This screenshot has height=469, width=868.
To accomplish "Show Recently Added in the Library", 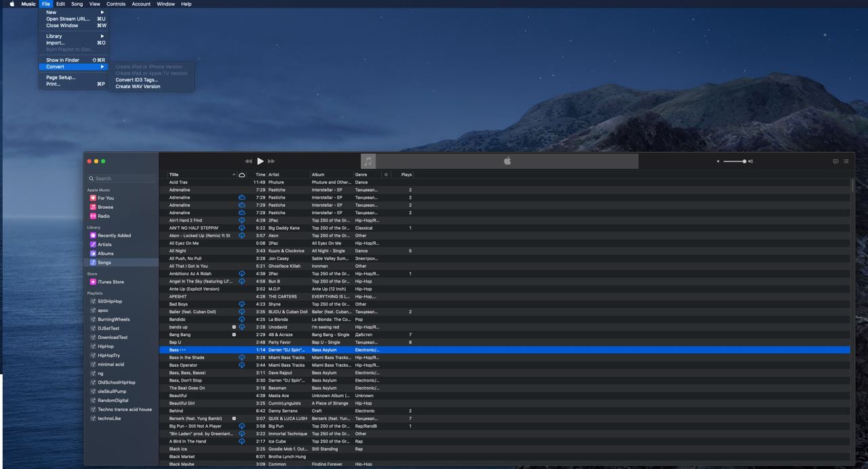I will click(x=114, y=235).
